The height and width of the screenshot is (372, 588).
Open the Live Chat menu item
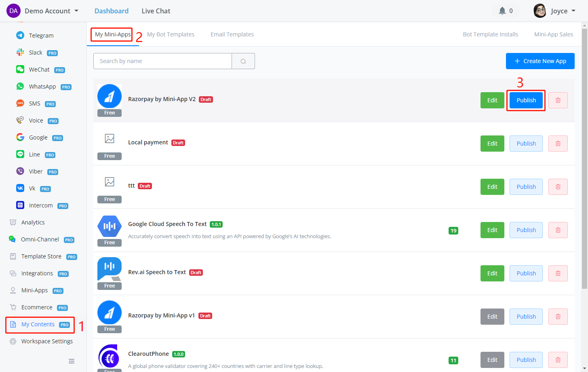tap(156, 11)
